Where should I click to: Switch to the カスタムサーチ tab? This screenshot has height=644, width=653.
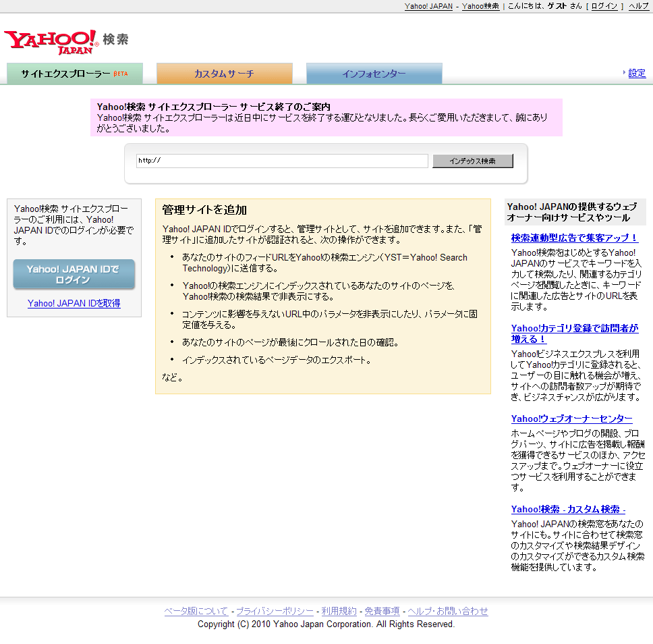(225, 74)
